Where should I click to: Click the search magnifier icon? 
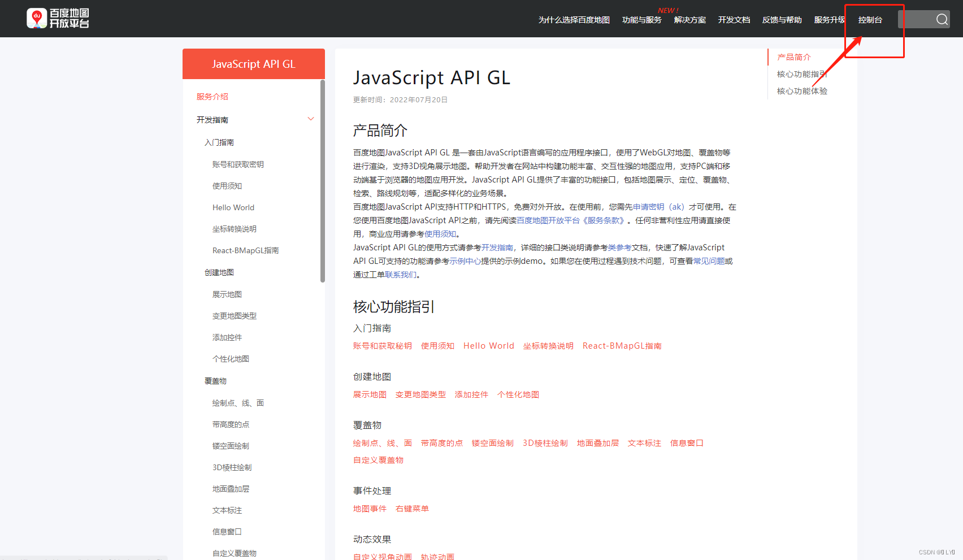point(942,19)
